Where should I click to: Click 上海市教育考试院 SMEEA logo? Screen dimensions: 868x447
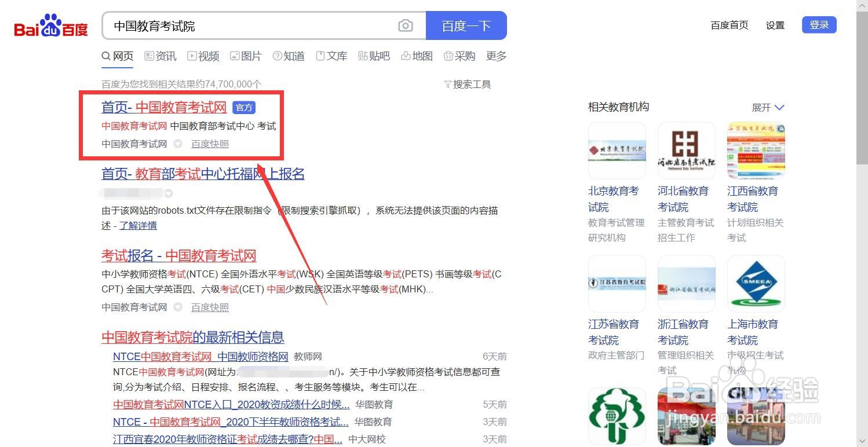click(756, 284)
